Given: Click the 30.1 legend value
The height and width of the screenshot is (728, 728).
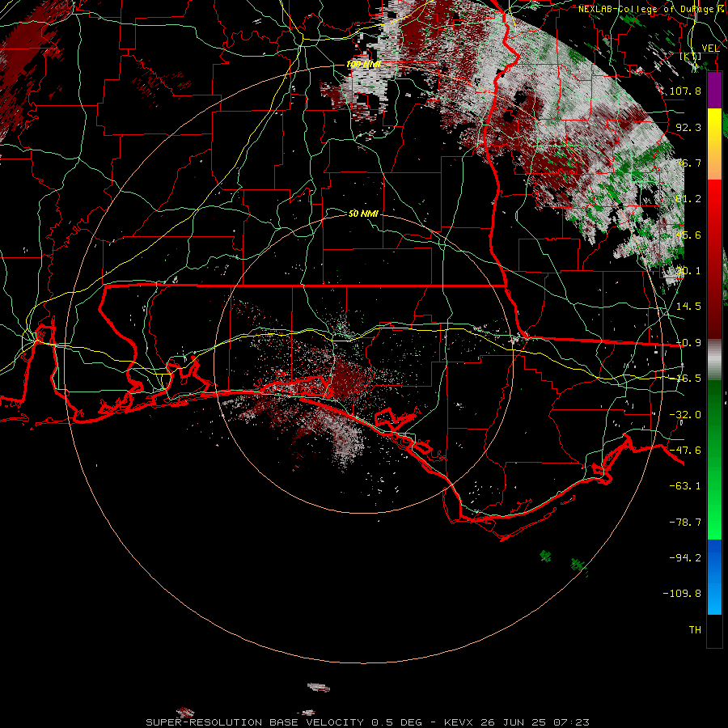Looking at the screenshot, I should tap(688, 271).
